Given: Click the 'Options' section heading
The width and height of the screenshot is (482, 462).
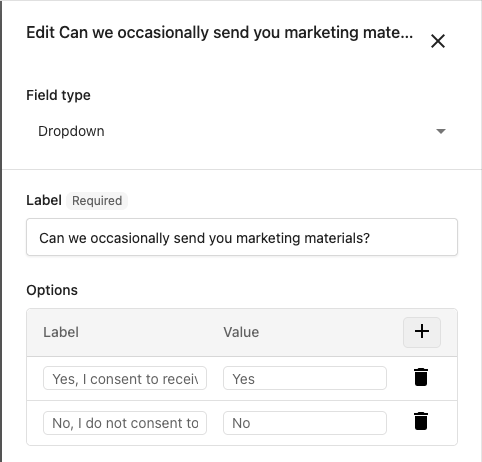Looking at the screenshot, I should [52, 290].
